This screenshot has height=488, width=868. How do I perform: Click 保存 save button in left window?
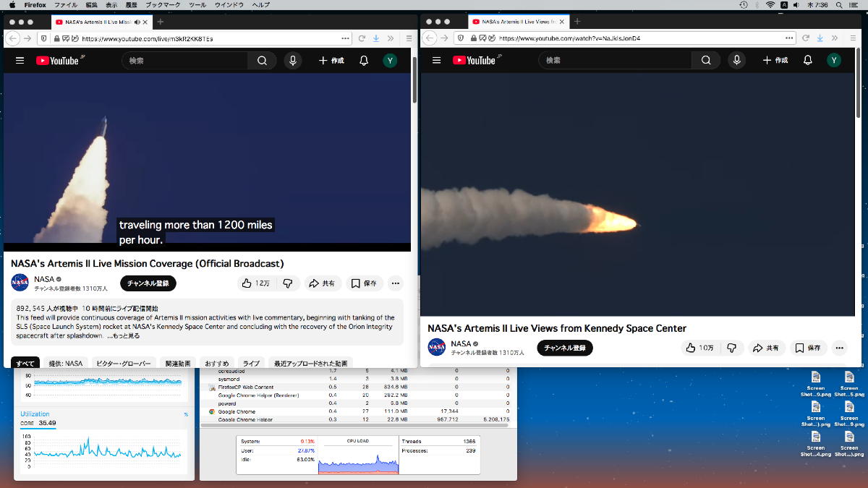pos(364,283)
